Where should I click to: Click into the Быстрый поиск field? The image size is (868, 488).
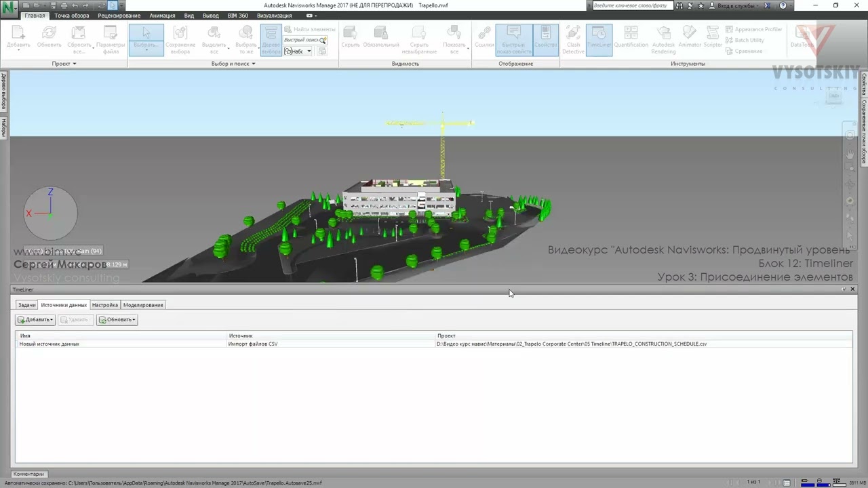(x=303, y=40)
